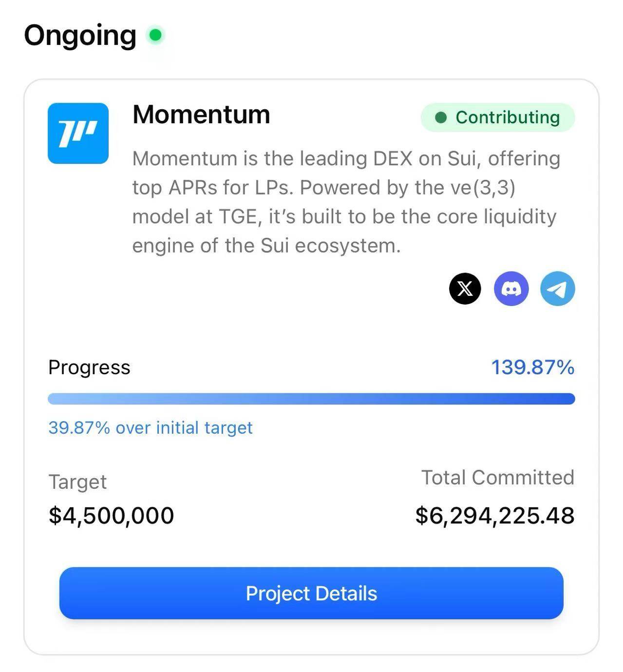
Task: Click the Total Committed label
Action: [497, 478]
